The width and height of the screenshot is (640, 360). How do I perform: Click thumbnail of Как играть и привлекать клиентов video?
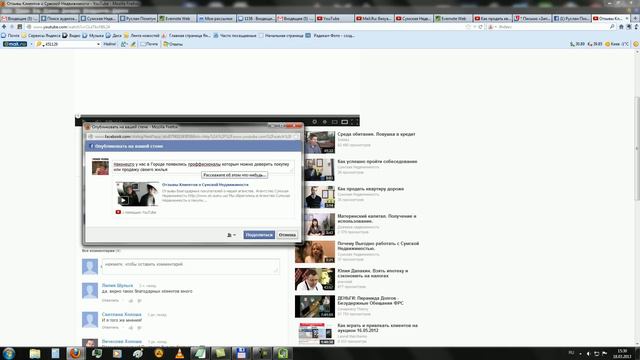pyautogui.click(x=315, y=334)
